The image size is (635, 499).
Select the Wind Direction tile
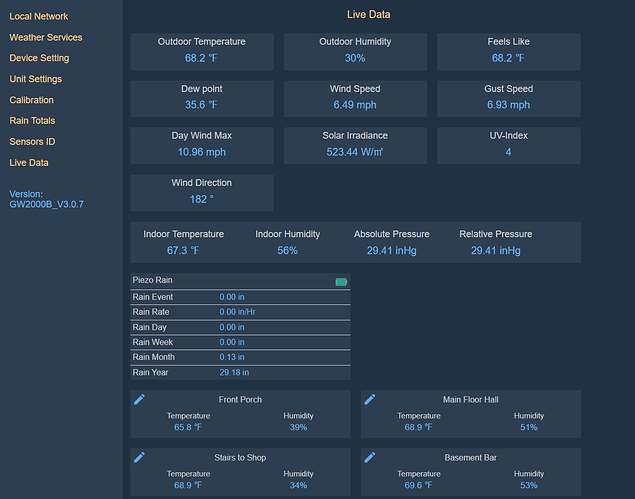click(x=201, y=192)
